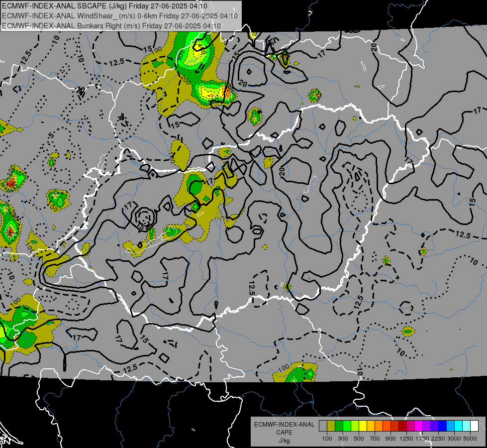Viewport: 487px width, 448px height.
Task: Click the white swatch in CAPE legend
Action: (474, 426)
